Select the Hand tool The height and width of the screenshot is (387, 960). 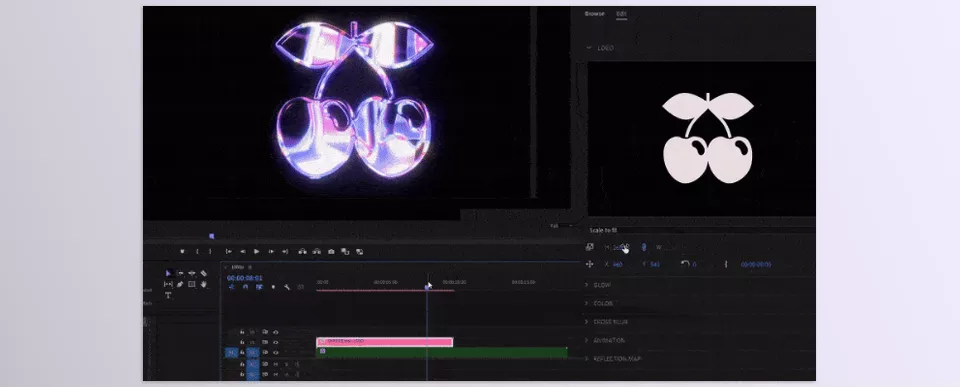(x=204, y=284)
